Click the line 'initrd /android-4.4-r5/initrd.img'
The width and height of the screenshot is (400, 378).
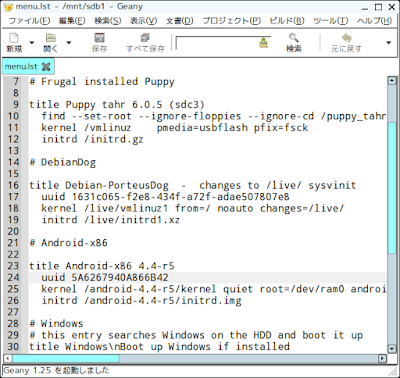[141, 301]
